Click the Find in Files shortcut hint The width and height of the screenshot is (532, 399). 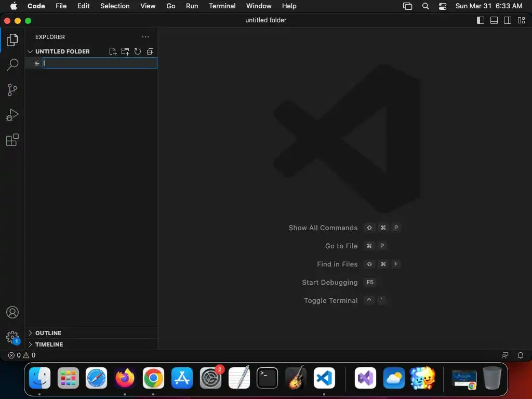(359, 264)
